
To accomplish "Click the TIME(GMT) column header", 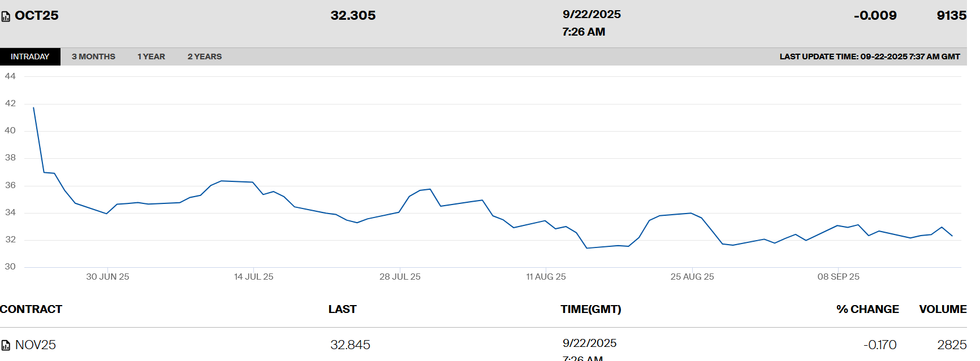I will click(x=590, y=309).
